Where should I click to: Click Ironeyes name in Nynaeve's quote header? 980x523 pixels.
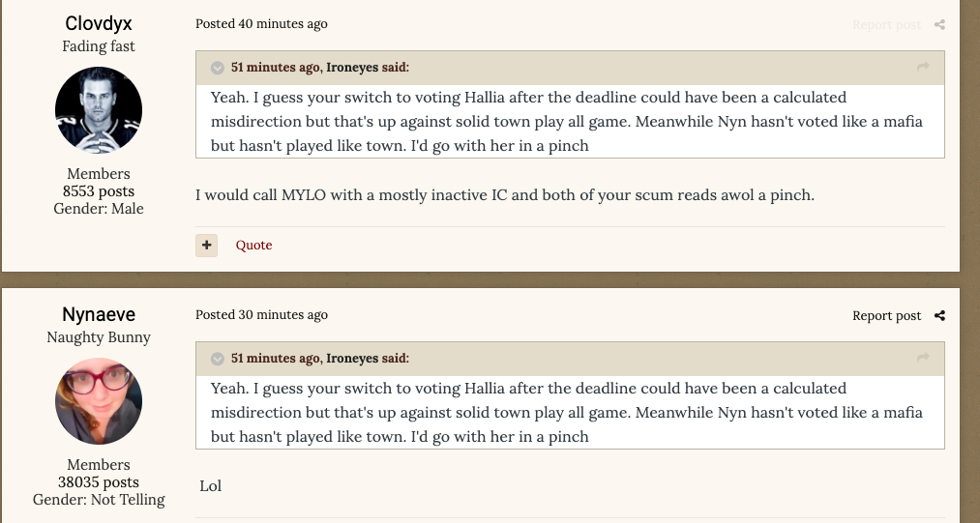[x=352, y=359]
